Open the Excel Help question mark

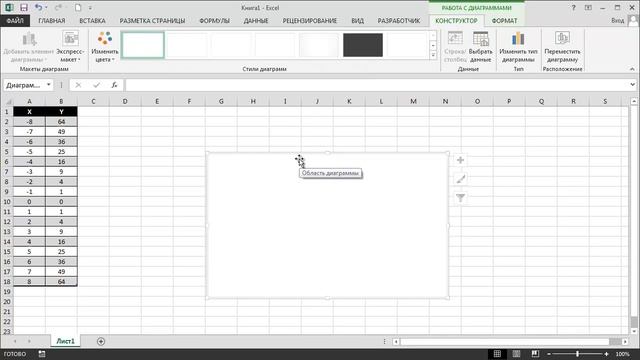click(573, 8)
